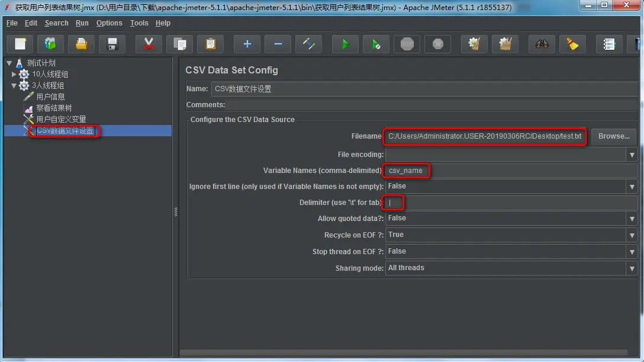644x362 pixels.
Task: Clear all results with Clear All icon
Action: pyautogui.click(x=505, y=44)
